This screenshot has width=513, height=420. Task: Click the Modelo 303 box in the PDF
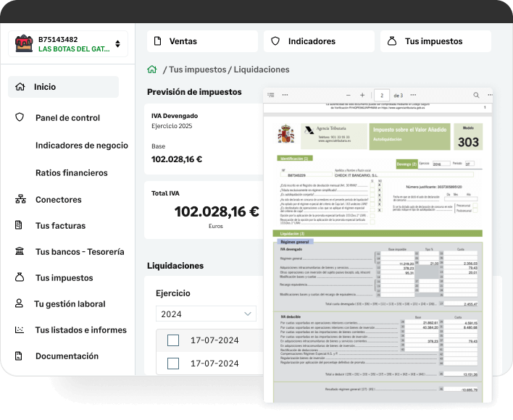[x=468, y=137]
